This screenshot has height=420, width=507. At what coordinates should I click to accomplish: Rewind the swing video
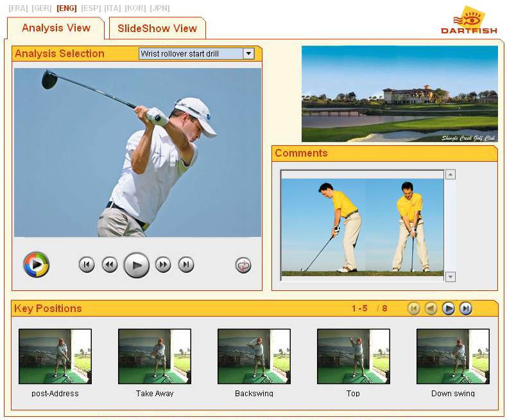click(x=110, y=265)
